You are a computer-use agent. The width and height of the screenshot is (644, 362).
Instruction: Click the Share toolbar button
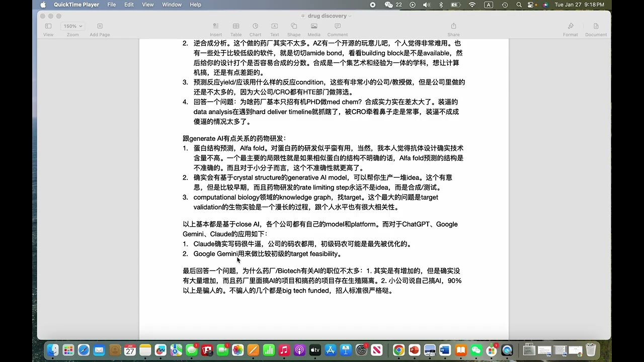pyautogui.click(x=453, y=30)
